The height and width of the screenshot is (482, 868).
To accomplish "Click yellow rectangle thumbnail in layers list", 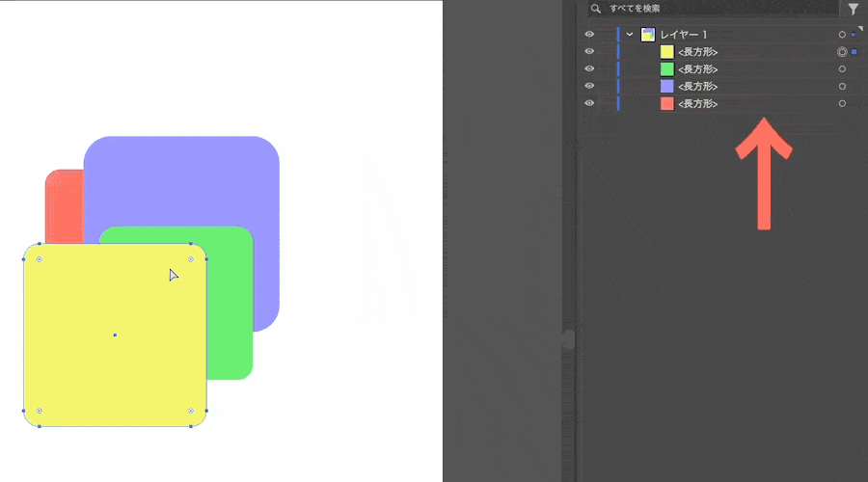I will (667, 52).
